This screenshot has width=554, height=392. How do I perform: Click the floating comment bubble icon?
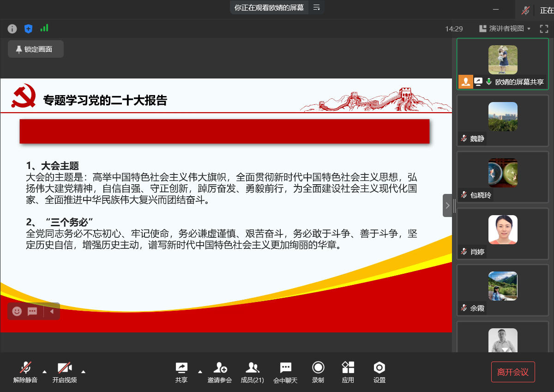(32, 311)
